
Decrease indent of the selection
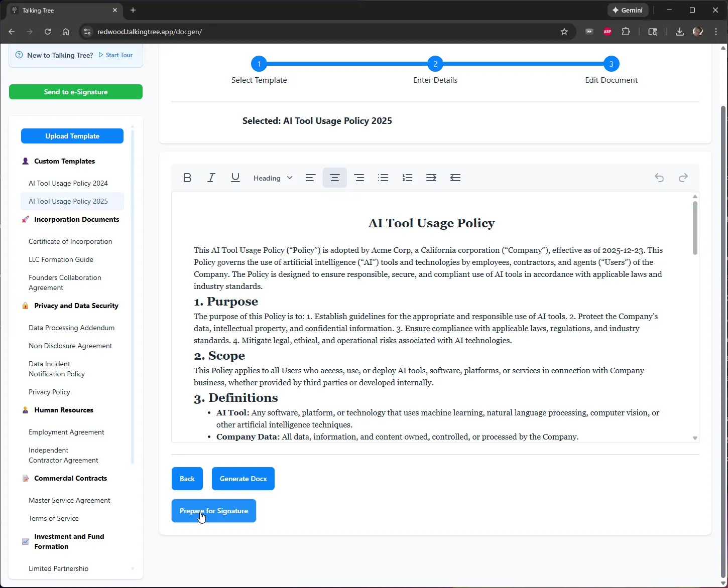tap(455, 178)
